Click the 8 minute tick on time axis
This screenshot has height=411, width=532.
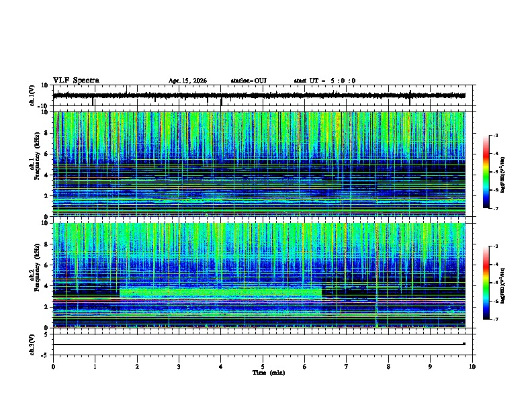point(388,367)
